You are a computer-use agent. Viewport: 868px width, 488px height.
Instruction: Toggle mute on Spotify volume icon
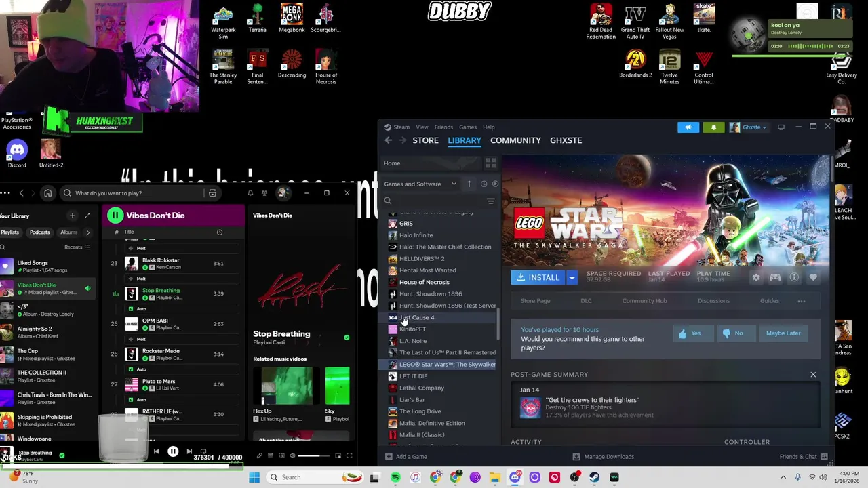(x=294, y=455)
